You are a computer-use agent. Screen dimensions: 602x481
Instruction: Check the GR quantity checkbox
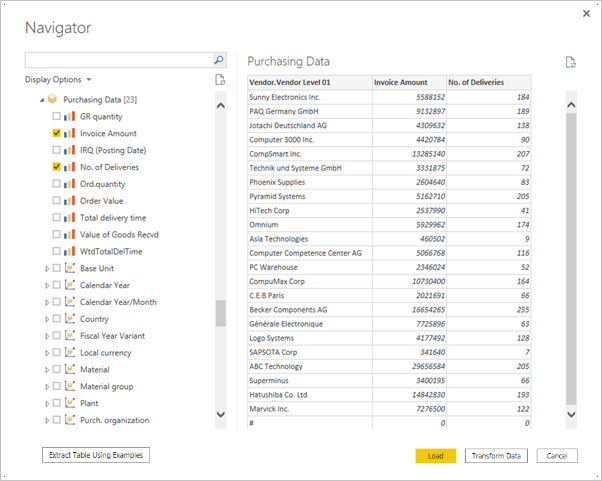[x=56, y=116]
